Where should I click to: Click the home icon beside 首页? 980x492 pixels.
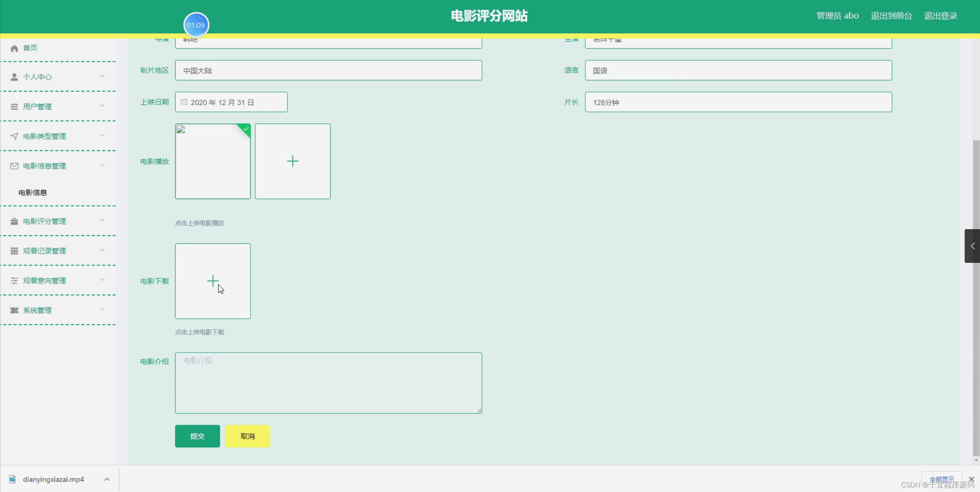pos(14,48)
